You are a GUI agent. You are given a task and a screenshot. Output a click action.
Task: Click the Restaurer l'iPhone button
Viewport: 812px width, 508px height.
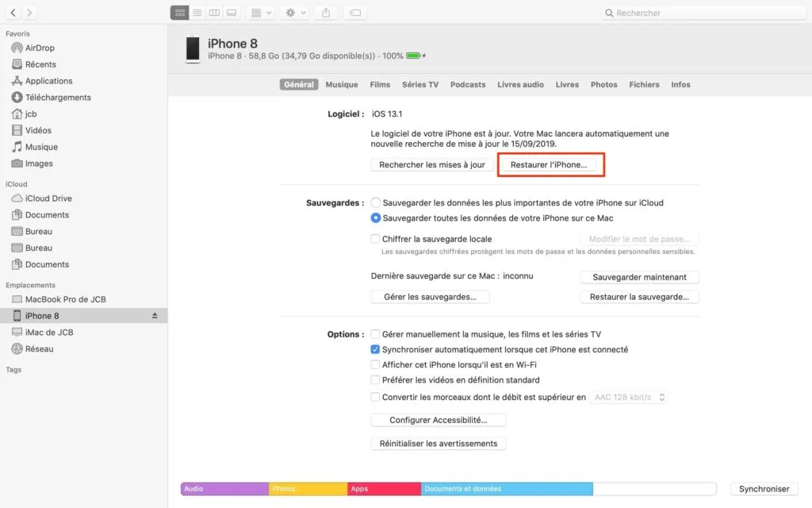[549, 165]
